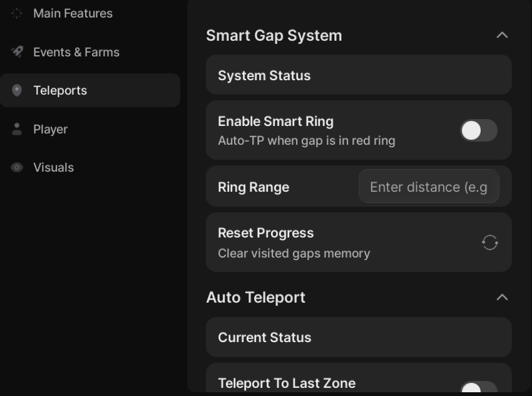Click the Reset Progress label
Viewport: 532px width, 396px height.
[265, 233]
